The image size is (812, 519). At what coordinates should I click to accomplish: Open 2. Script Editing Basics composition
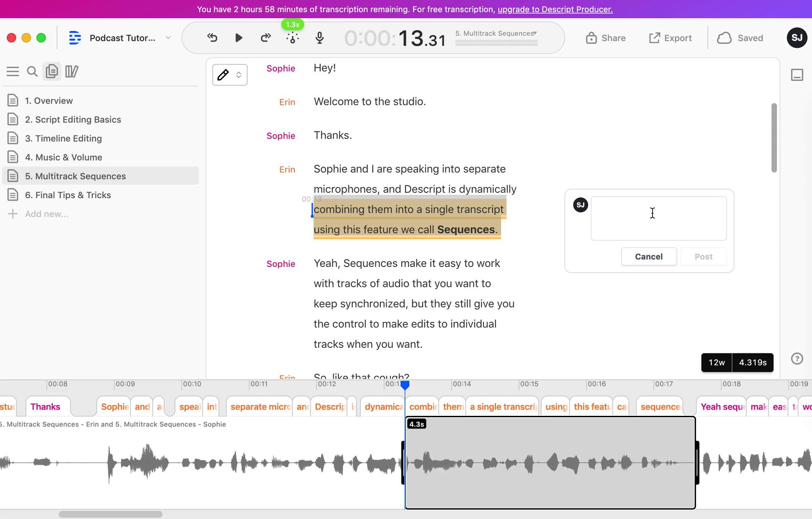pyautogui.click(x=101, y=120)
